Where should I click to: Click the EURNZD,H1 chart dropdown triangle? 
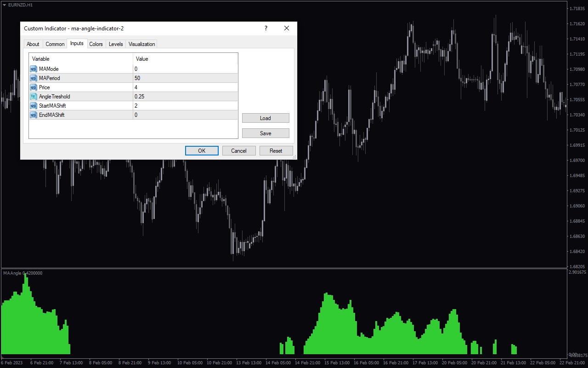pyautogui.click(x=4, y=5)
